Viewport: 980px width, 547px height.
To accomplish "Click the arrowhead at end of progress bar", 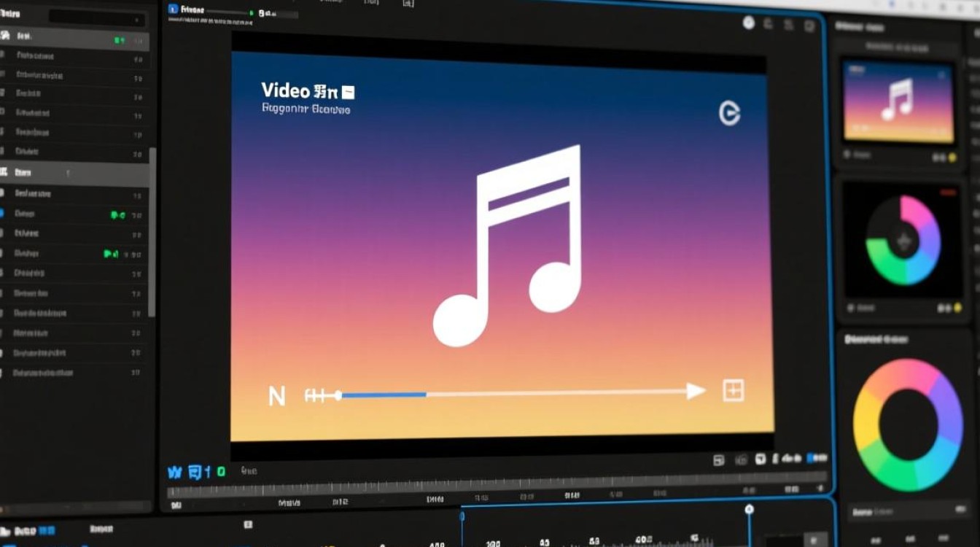I will pyautogui.click(x=696, y=392).
